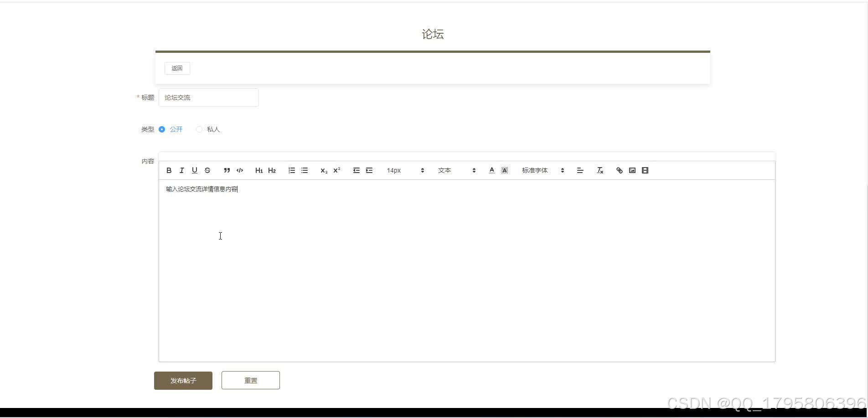The image size is (868, 418).
Task: Decrease text indent
Action: click(x=356, y=170)
